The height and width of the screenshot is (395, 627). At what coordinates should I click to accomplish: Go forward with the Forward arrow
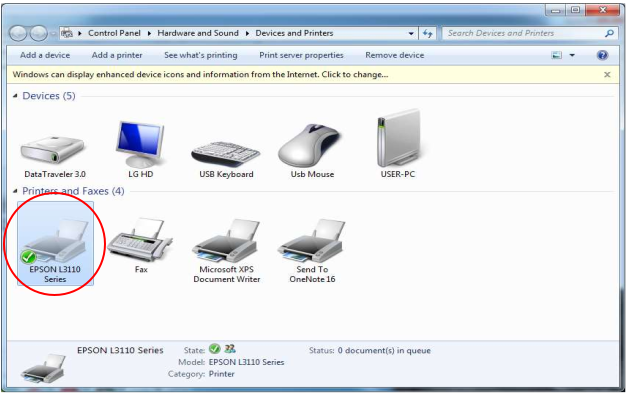coord(39,34)
